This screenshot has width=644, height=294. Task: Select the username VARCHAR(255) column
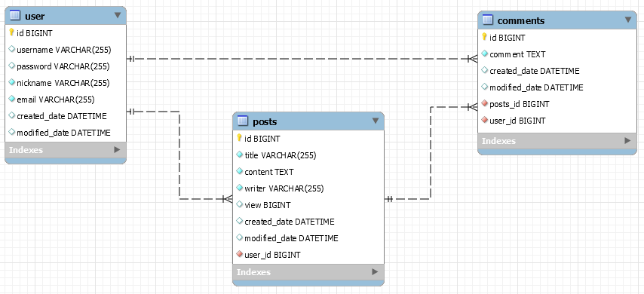64,50
